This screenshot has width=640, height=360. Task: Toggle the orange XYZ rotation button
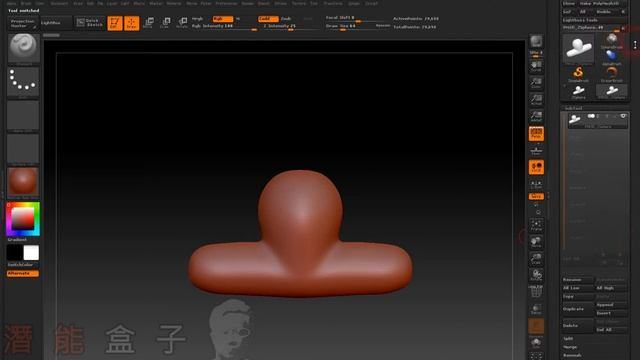[x=536, y=196]
